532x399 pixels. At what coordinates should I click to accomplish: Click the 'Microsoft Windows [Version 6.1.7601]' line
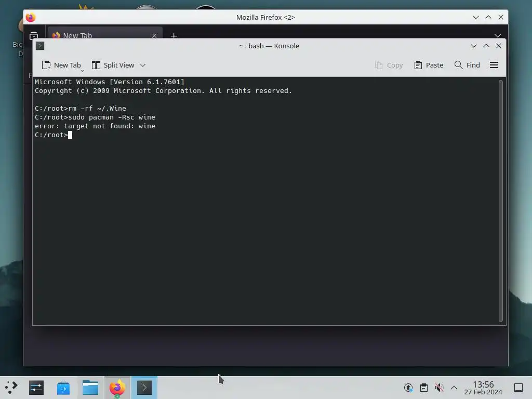(110, 82)
